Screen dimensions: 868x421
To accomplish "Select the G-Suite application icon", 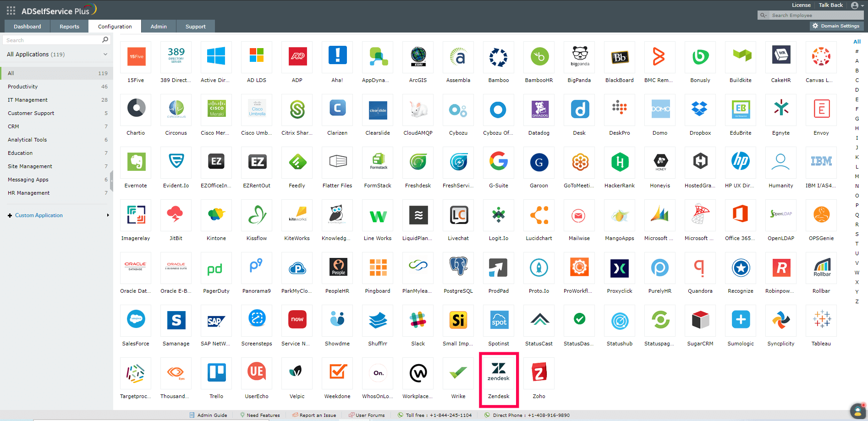I will point(499,163).
